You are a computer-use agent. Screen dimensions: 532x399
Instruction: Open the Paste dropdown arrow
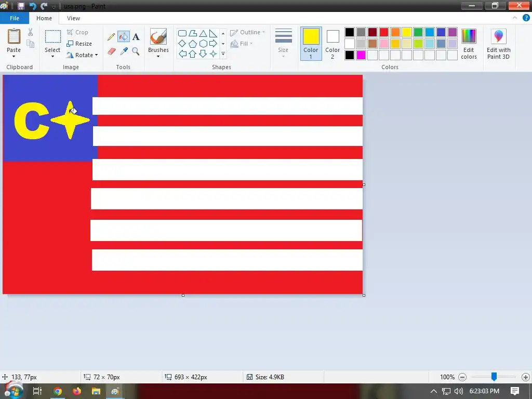coord(14,56)
